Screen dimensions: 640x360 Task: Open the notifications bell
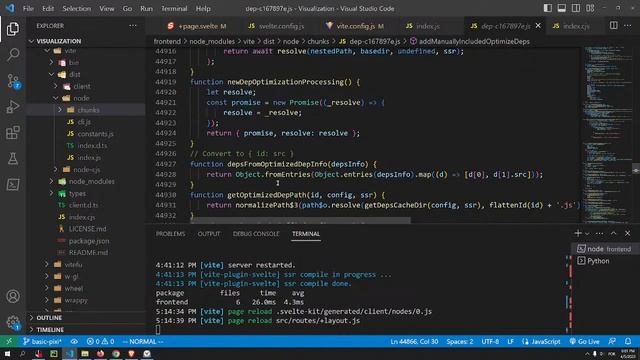628,341
